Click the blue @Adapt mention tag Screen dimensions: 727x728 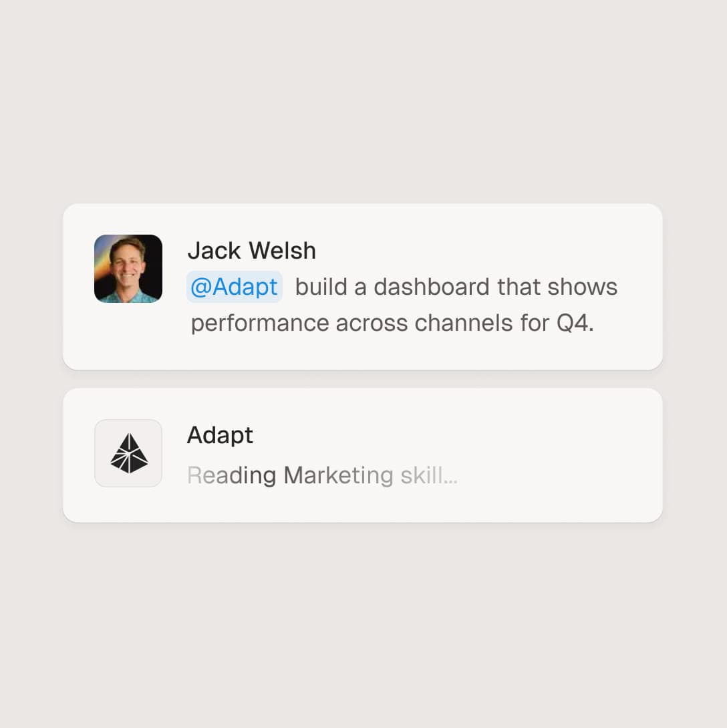(x=235, y=287)
